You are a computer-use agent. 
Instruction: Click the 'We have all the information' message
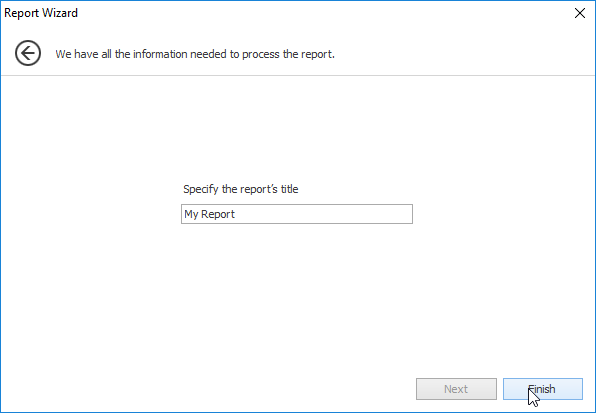coord(195,54)
